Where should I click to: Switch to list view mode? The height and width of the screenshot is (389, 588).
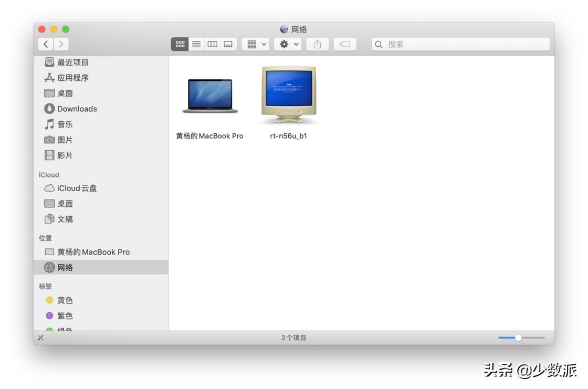[x=196, y=45]
